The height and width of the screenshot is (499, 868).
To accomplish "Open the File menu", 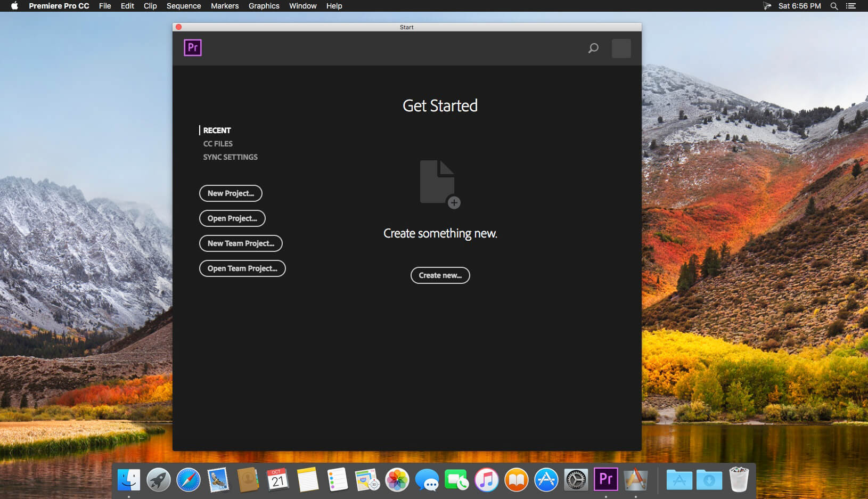I will coord(105,6).
